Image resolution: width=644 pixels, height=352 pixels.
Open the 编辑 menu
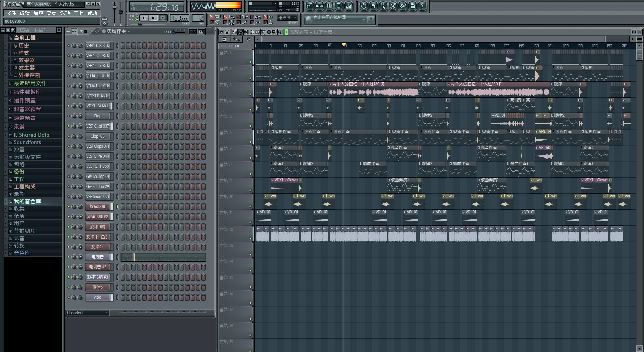tap(25, 13)
